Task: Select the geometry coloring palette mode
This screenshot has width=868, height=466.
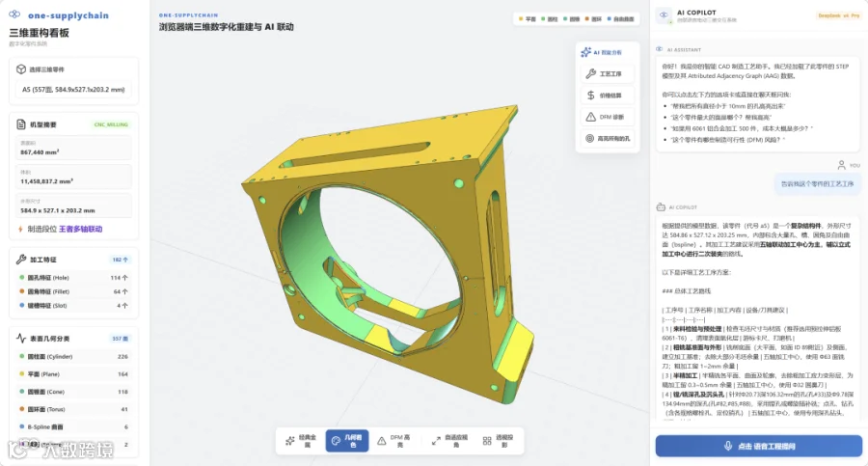Action: click(347, 441)
